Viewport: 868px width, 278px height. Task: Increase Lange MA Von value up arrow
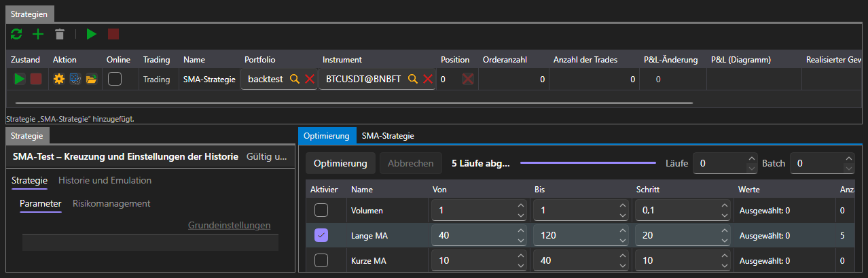point(520,231)
